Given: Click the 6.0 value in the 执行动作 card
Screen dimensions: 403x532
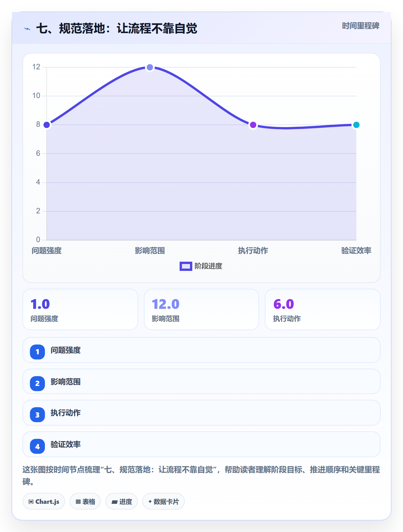Looking at the screenshot, I should click(284, 304).
